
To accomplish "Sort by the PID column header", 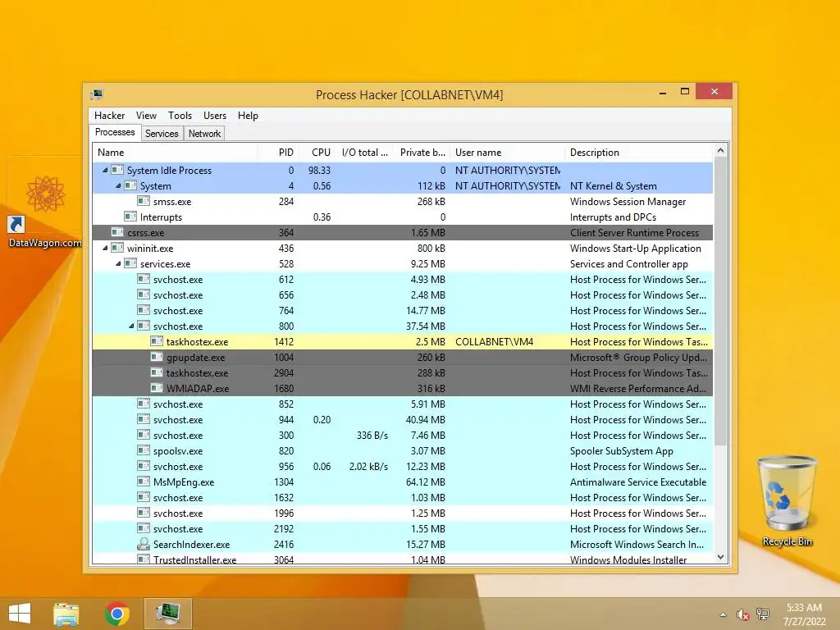I will click(277, 152).
